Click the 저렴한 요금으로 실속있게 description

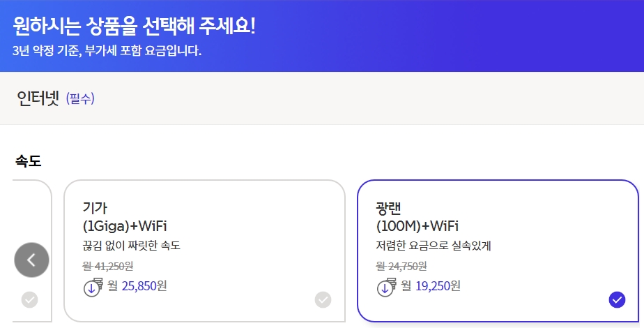point(434,246)
